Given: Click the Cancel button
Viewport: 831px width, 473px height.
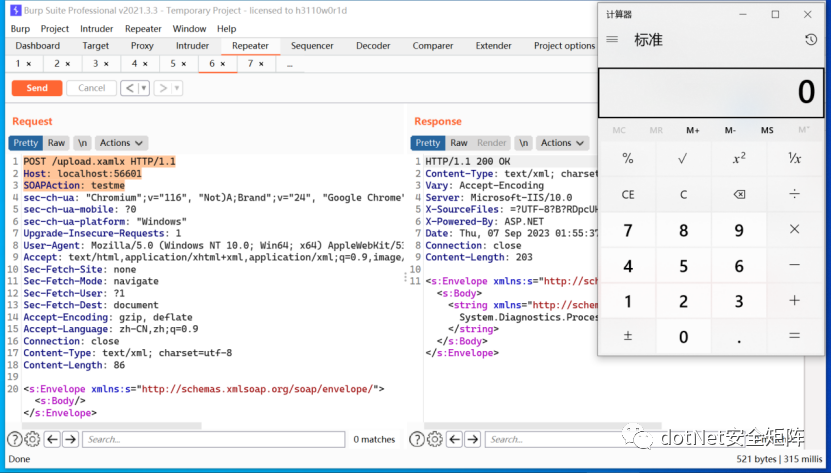Looking at the screenshot, I should 92,88.
